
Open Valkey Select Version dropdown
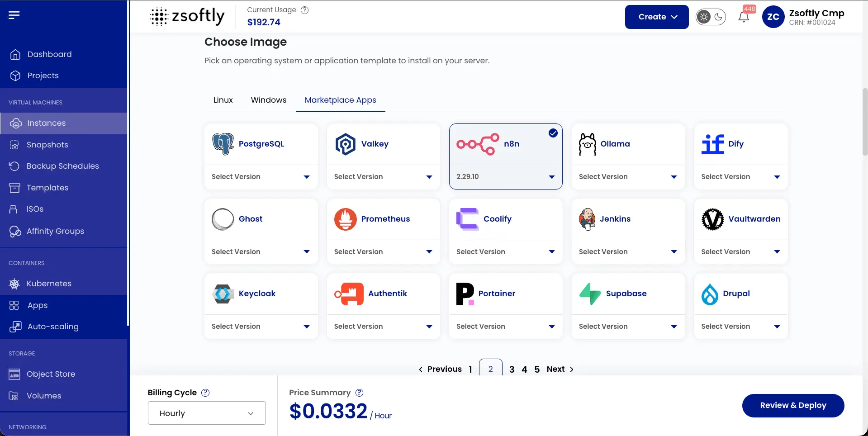coord(384,177)
